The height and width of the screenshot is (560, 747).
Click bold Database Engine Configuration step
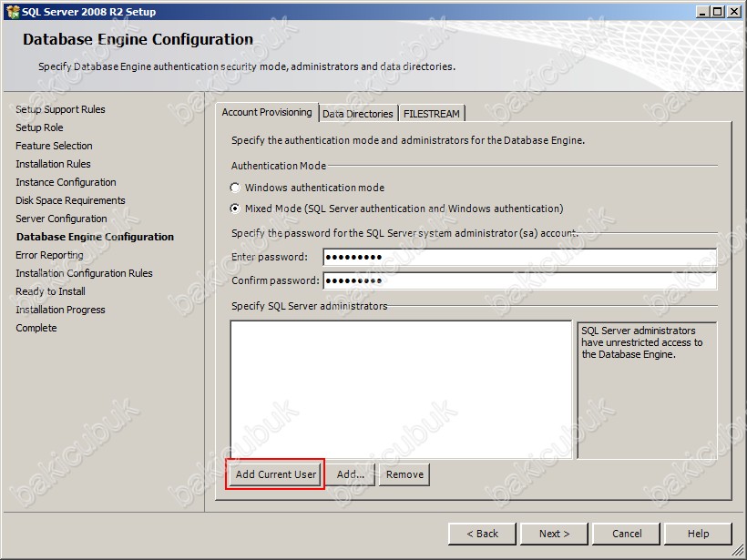(96, 237)
